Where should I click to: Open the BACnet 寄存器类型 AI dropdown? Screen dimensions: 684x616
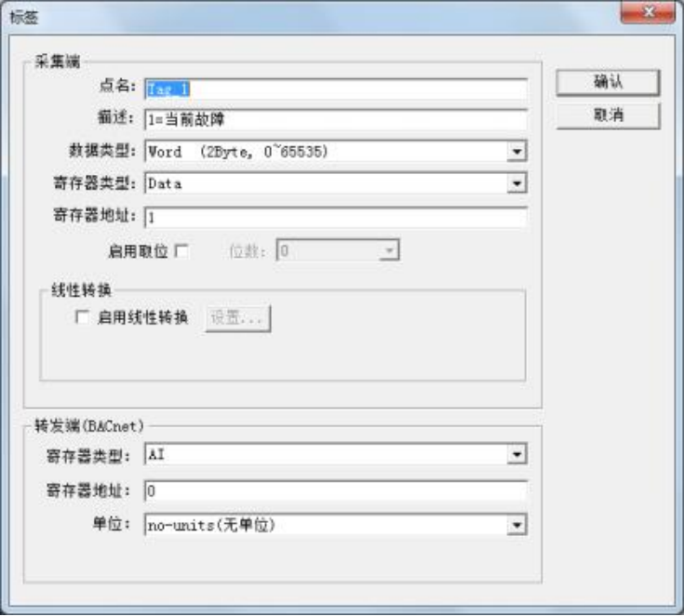tap(516, 455)
